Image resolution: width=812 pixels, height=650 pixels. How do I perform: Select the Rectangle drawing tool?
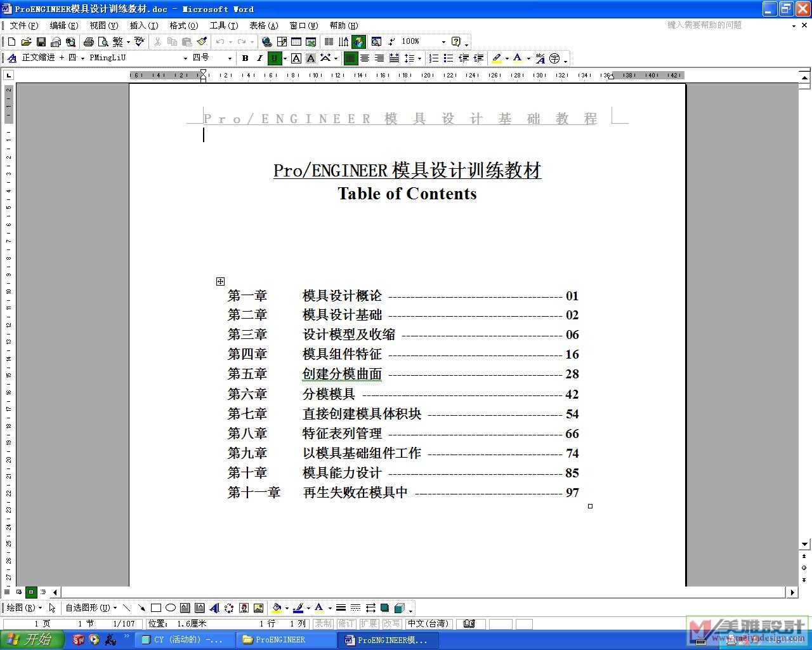coord(156,607)
